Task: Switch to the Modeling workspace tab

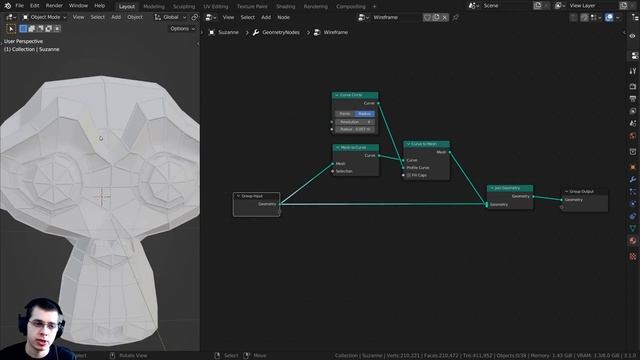Action: (154, 7)
